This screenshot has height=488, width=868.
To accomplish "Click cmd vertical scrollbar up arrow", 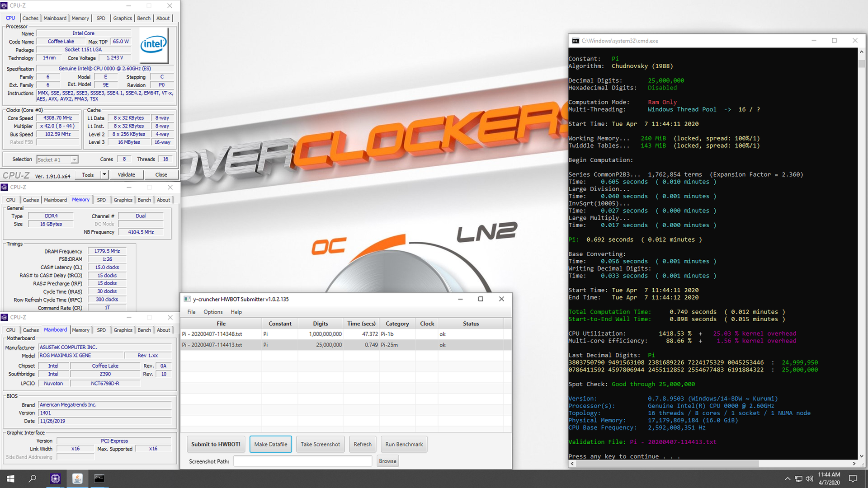I will point(862,52).
